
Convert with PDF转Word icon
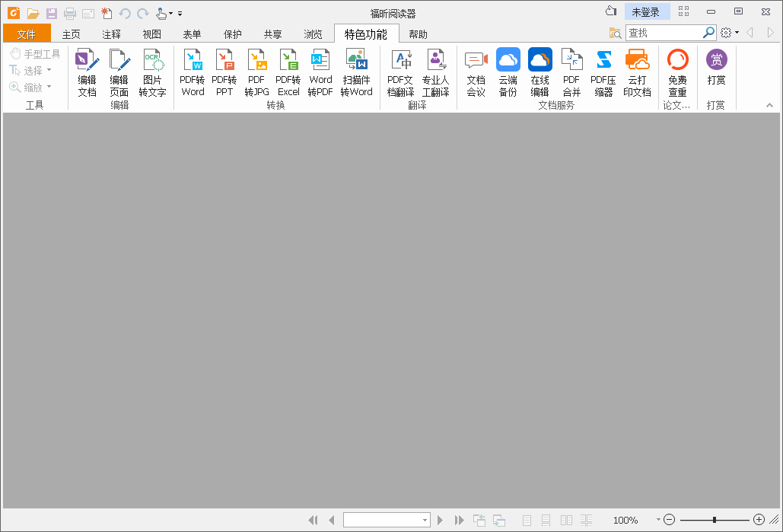point(193,73)
